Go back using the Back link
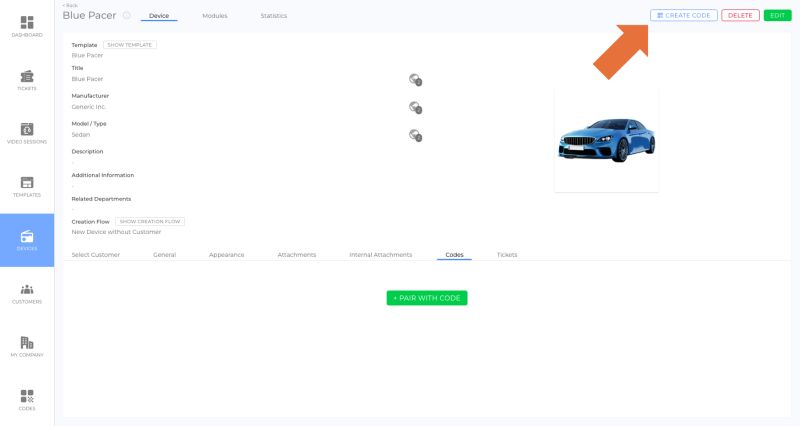This screenshot has width=800, height=426. pyautogui.click(x=70, y=5)
